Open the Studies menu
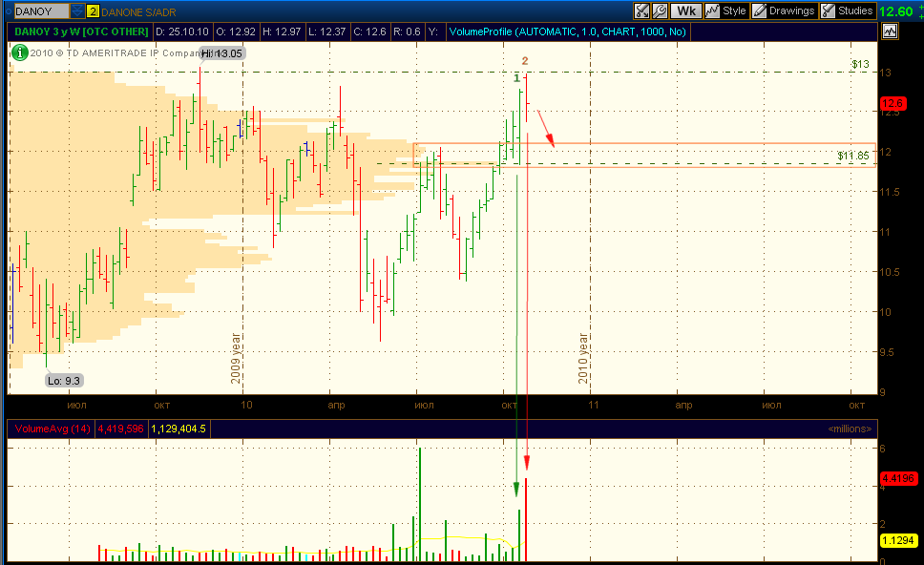The width and height of the screenshot is (924, 565). (848, 10)
